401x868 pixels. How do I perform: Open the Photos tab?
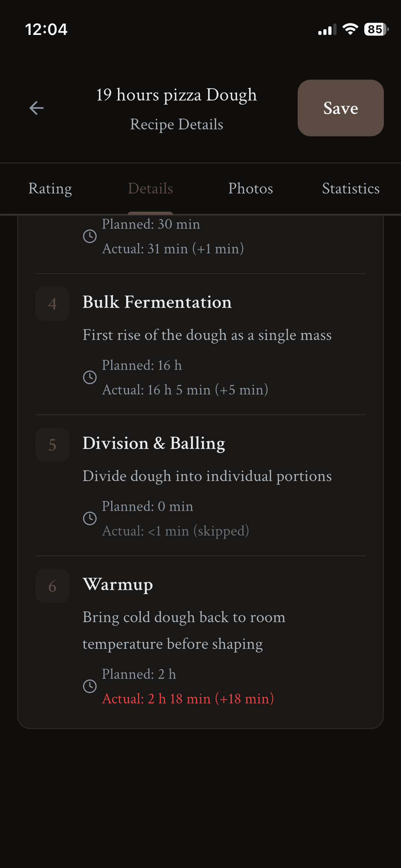tap(251, 189)
